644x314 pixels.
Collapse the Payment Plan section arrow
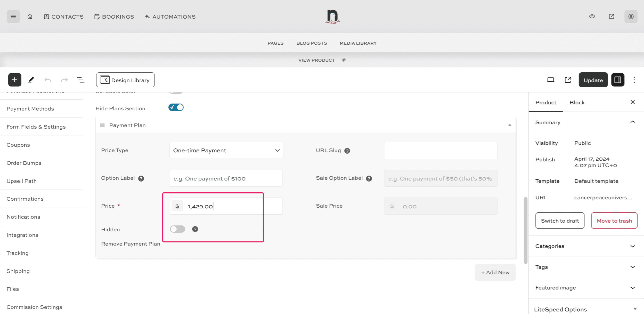(x=510, y=125)
